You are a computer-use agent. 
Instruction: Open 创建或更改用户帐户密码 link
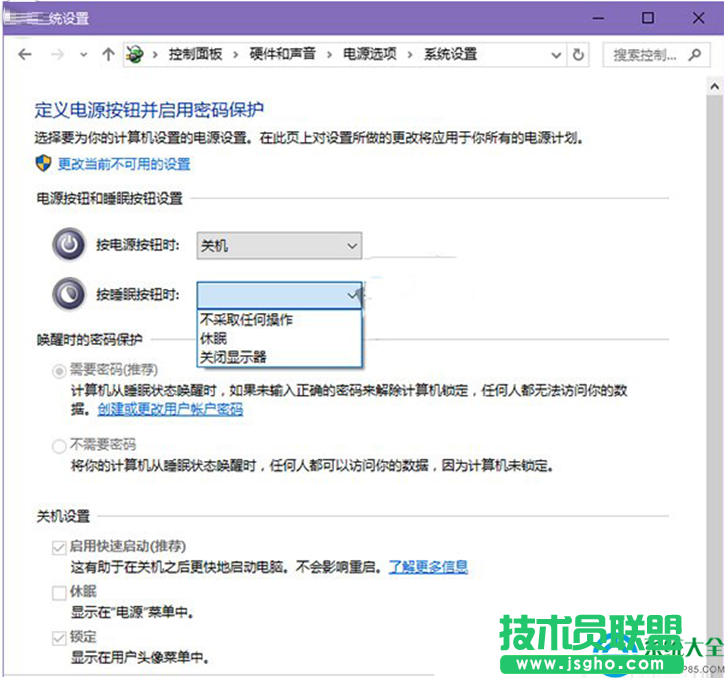click(170, 409)
